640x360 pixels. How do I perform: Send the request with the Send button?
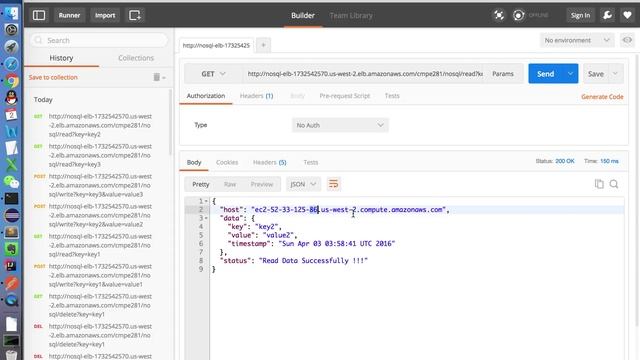[546, 74]
